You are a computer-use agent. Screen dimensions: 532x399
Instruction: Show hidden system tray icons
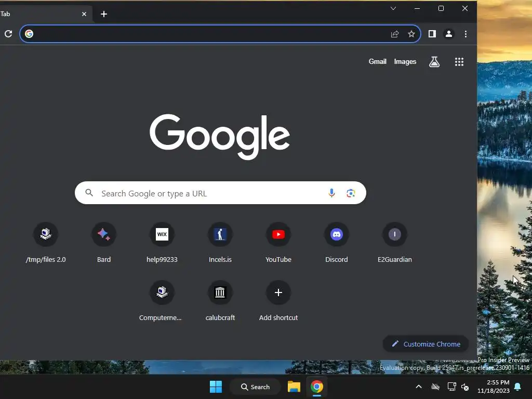(x=419, y=387)
